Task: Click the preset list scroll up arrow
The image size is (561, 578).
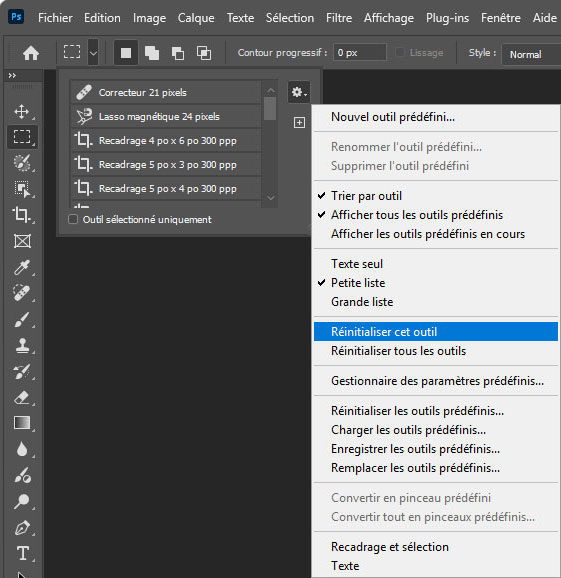Action: click(271, 90)
